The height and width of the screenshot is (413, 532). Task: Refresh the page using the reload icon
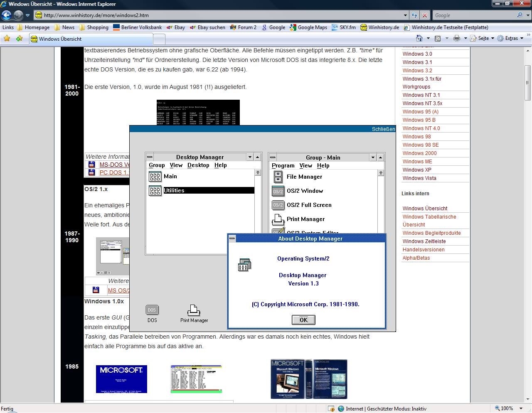point(414,15)
